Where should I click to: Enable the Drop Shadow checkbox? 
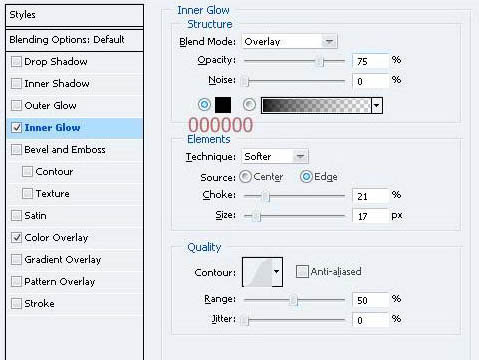pyautogui.click(x=16, y=62)
